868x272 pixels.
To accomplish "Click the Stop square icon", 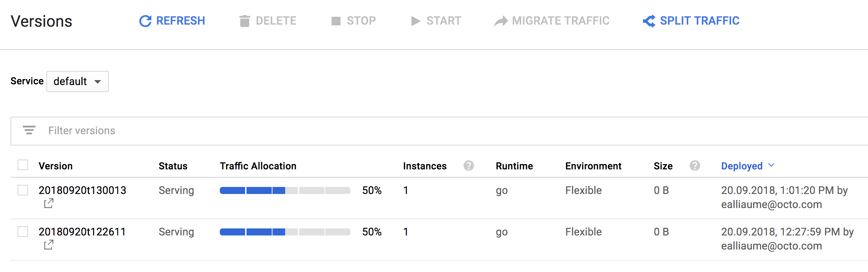I will tap(336, 21).
